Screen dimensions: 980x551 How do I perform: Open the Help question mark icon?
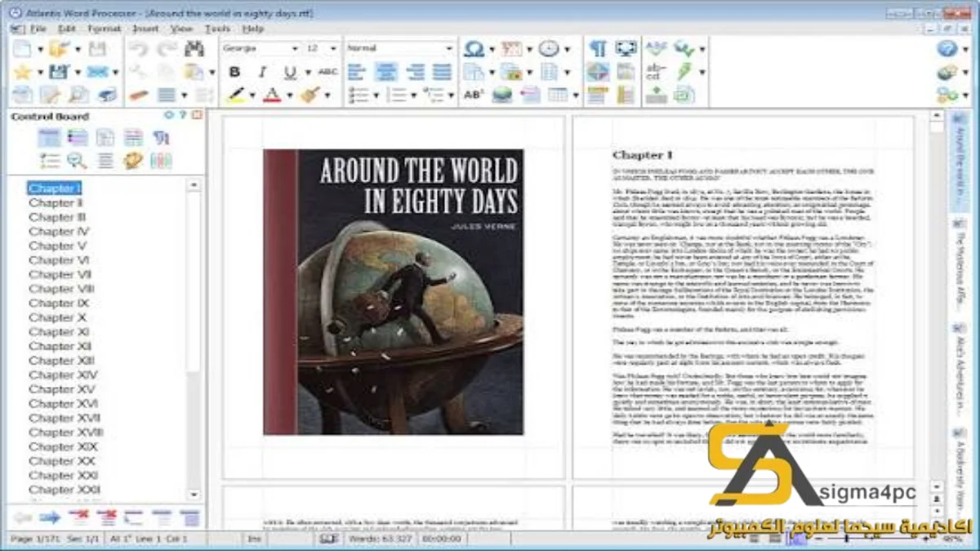(947, 49)
